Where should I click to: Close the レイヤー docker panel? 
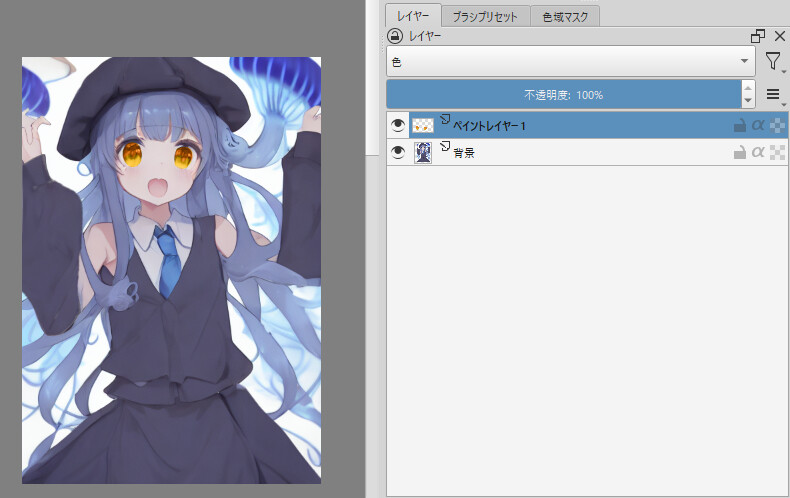tap(779, 36)
